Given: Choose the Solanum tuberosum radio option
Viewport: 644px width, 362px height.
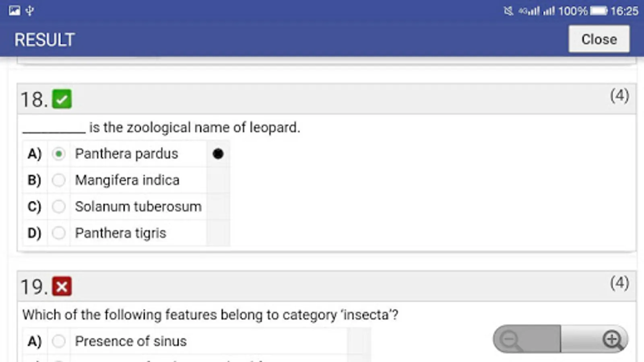Looking at the screenshot, I should tap(59, 207).
